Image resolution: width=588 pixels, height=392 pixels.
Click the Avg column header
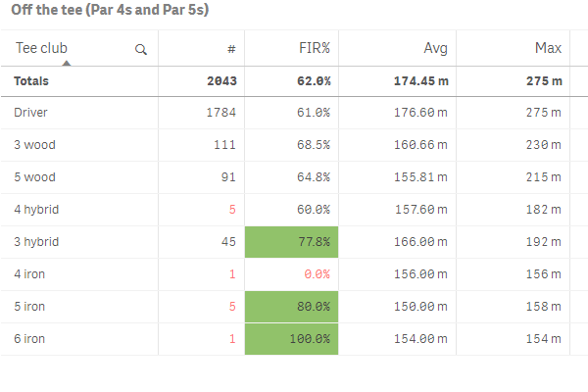tap(435, 48)
